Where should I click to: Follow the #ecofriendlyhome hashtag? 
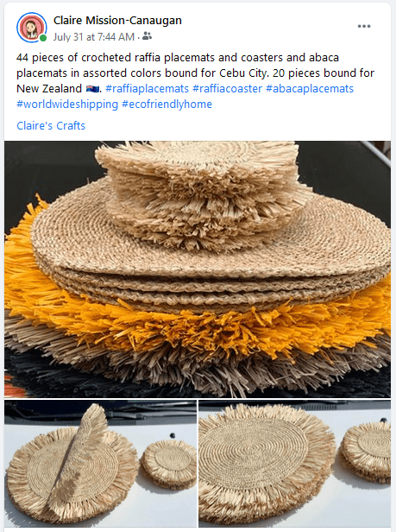[167, 104]
